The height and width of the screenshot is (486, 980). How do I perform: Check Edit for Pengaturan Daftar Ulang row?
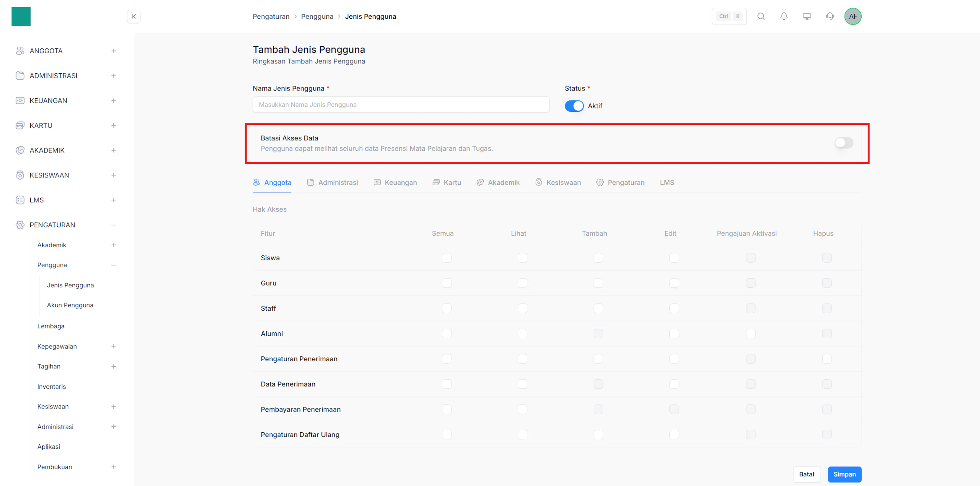click(x=674, y=435)
